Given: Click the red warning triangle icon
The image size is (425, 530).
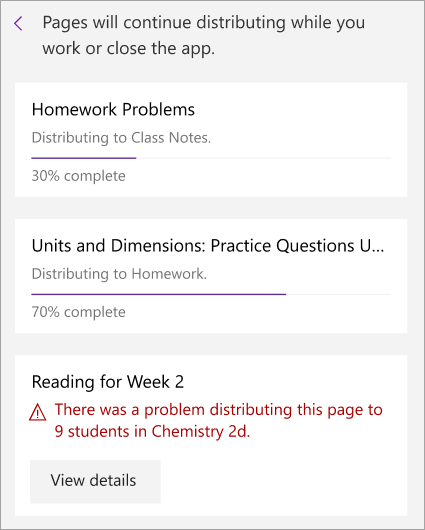Looking at the screenshot, I should tap(38, 412).
